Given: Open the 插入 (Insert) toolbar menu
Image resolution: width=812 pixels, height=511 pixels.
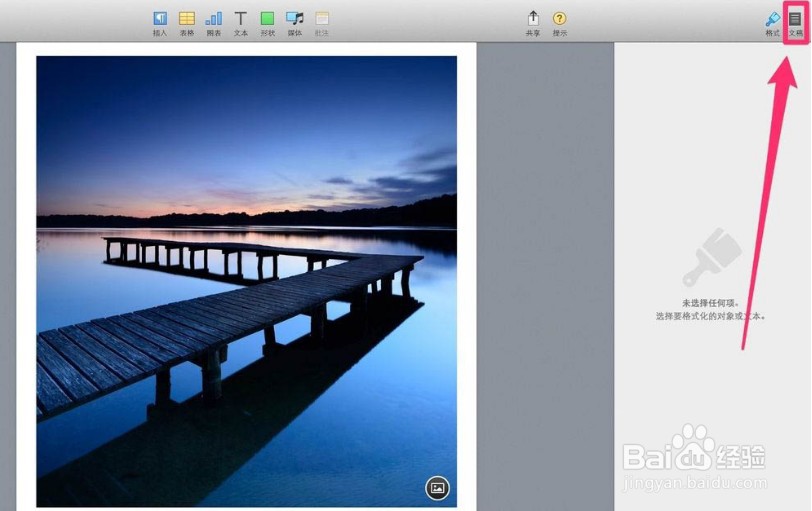Looking at the screenshot, I should [x=160, y=24].
